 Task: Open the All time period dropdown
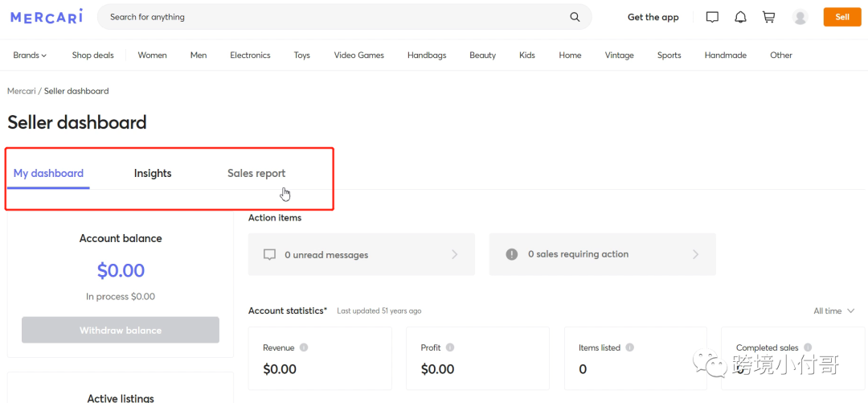(833, 310)
